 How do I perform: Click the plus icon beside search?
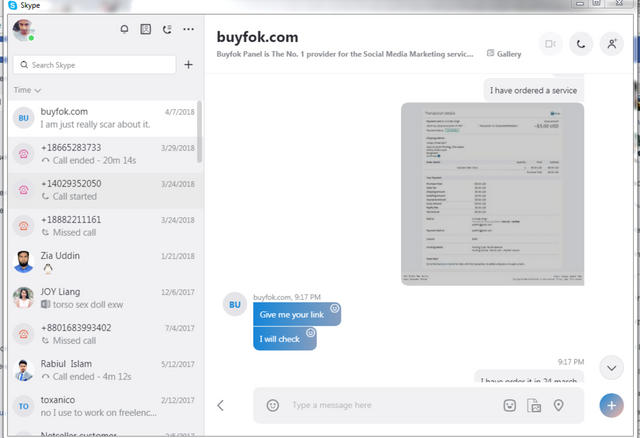pyautogui.click(x=188, y=64)
